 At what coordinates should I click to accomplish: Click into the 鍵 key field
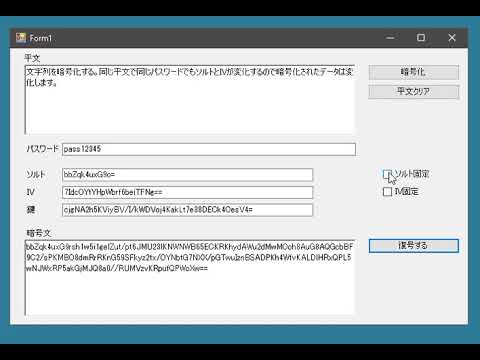tap(187, 210)
